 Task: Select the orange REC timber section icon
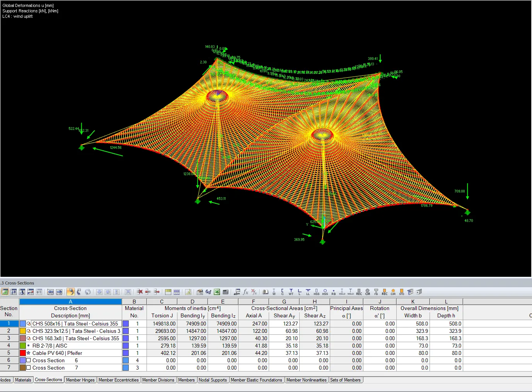coord(385,292)
